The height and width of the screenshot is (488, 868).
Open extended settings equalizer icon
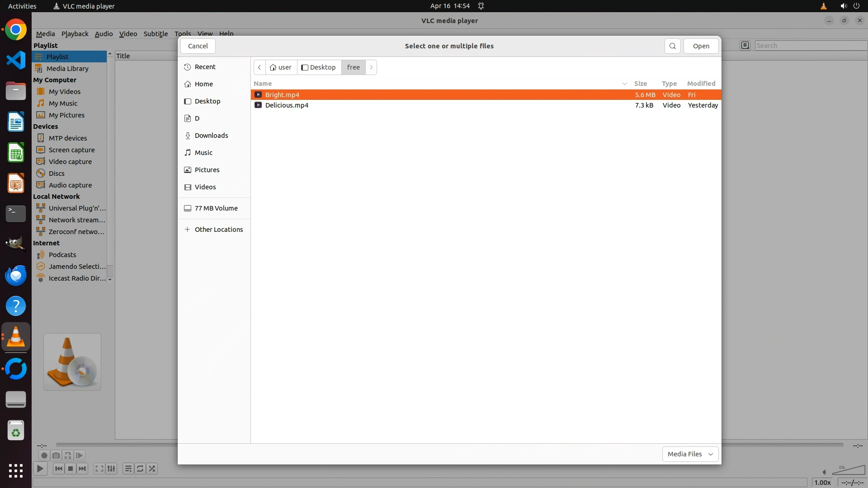coord(111,469)
